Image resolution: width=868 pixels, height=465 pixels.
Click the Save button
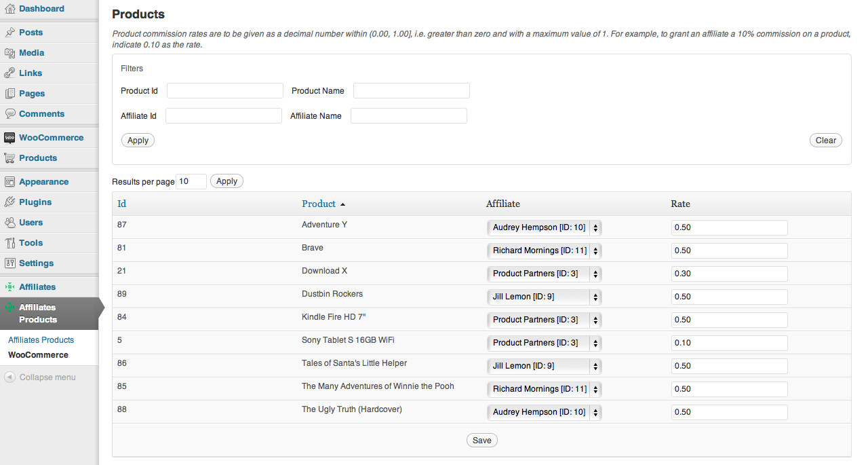(x=481, y=441)
